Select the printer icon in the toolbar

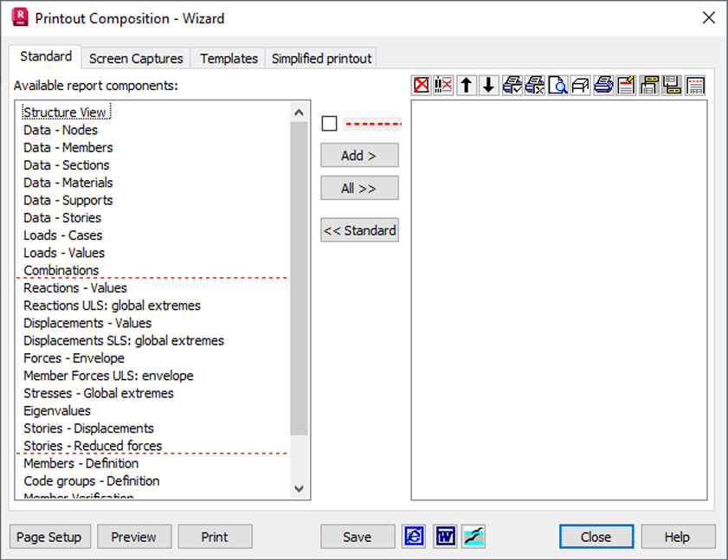[603, 84]
